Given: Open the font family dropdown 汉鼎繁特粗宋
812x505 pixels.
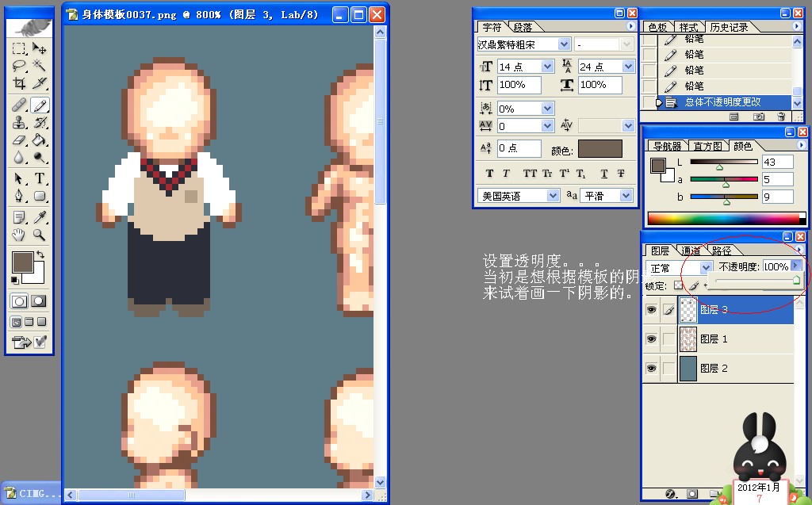Looking at the screenshot, I should (565, 44).
